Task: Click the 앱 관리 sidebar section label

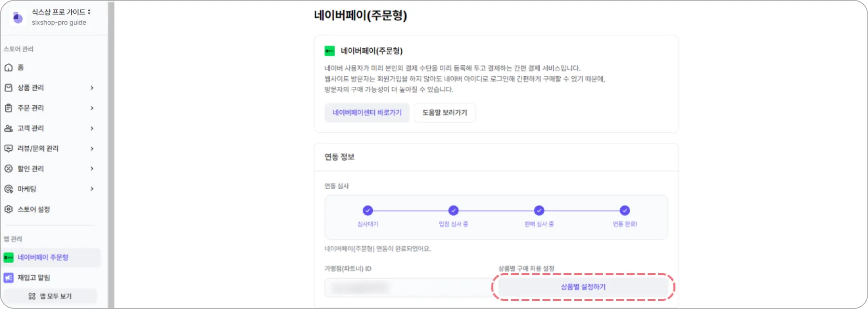Action: [13, 239]
